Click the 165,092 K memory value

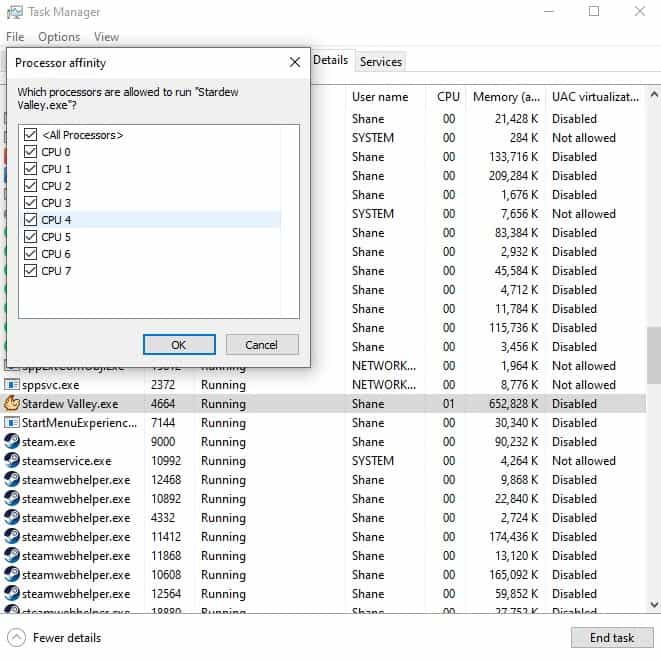(x=513, y=574)
